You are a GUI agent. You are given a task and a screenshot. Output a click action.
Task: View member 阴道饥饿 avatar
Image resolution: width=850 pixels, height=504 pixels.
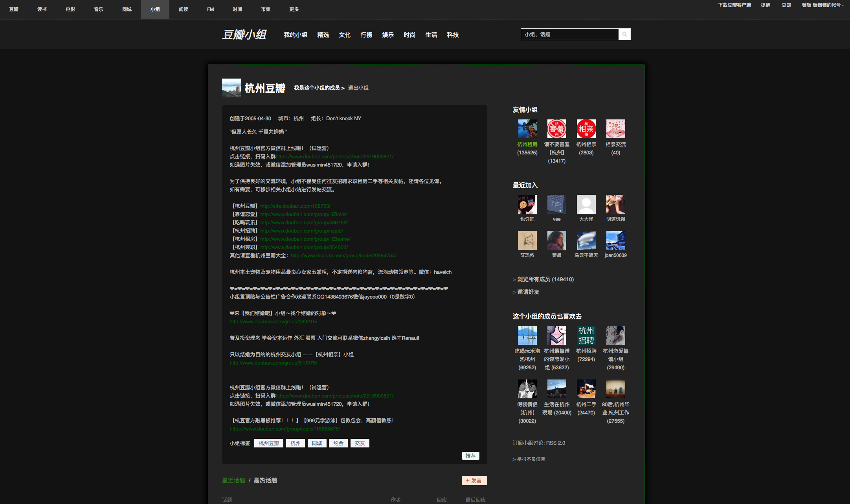coord(616,204)
